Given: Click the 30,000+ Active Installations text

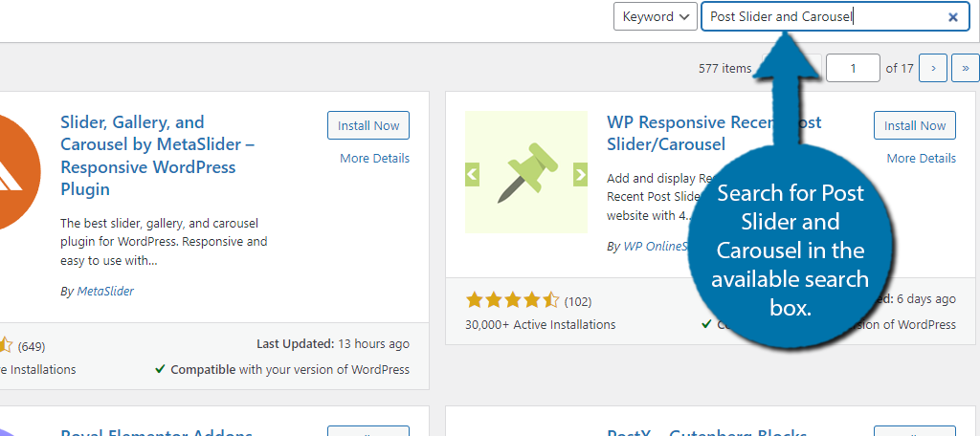Looking at the screenshot, I should [540, 325].
